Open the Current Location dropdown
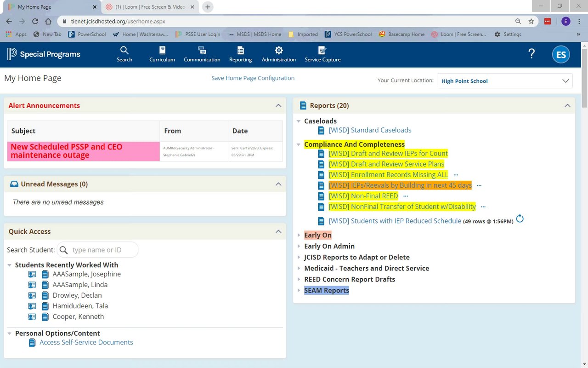The width and height of the screenshot is (588, 368). [505, 81]
